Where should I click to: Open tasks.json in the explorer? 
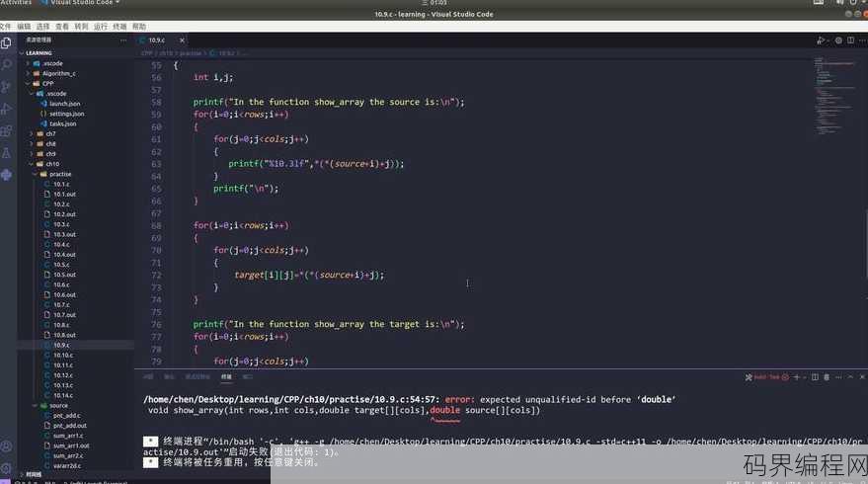pos(62,123)
